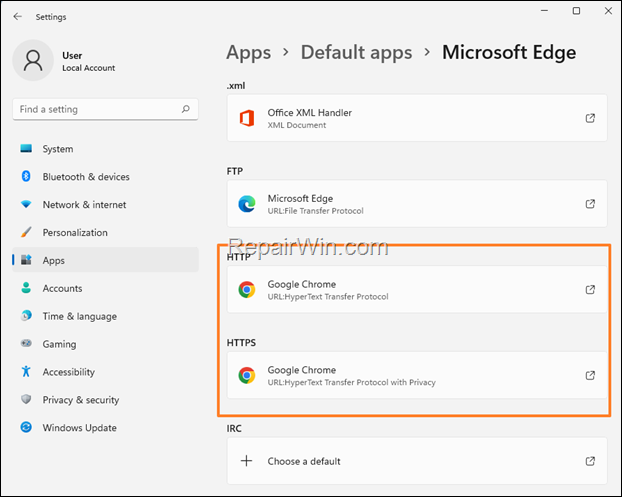Image resolution: width=622 pixels, height=497 pixels.
Task: Navigate to Apps via breadcrumb
Action: coord(249,53)
